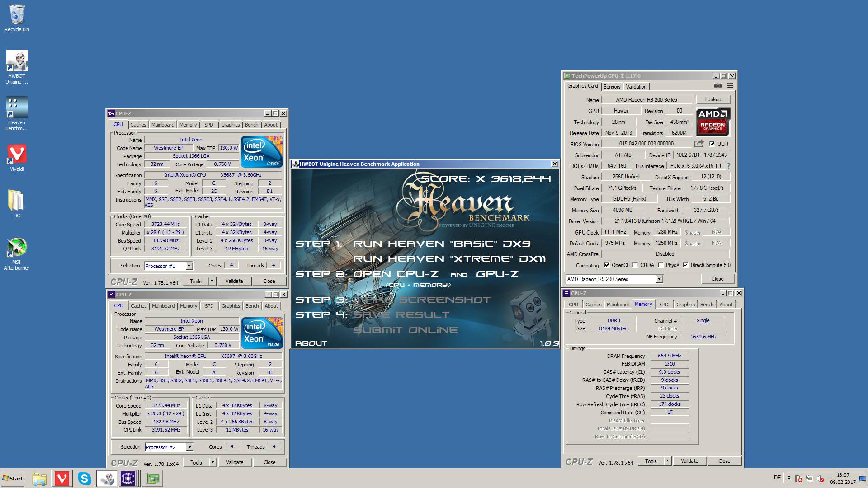This screenshot has width=868, height=488.
Task: Click Run Heaven "Basic" DX9
Action: [442, 244]
